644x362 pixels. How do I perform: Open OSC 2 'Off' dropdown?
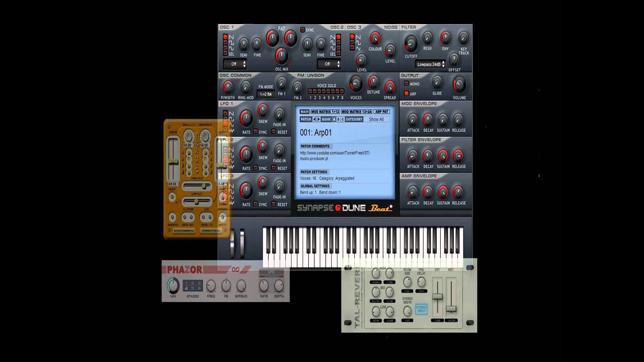point(329,64)
